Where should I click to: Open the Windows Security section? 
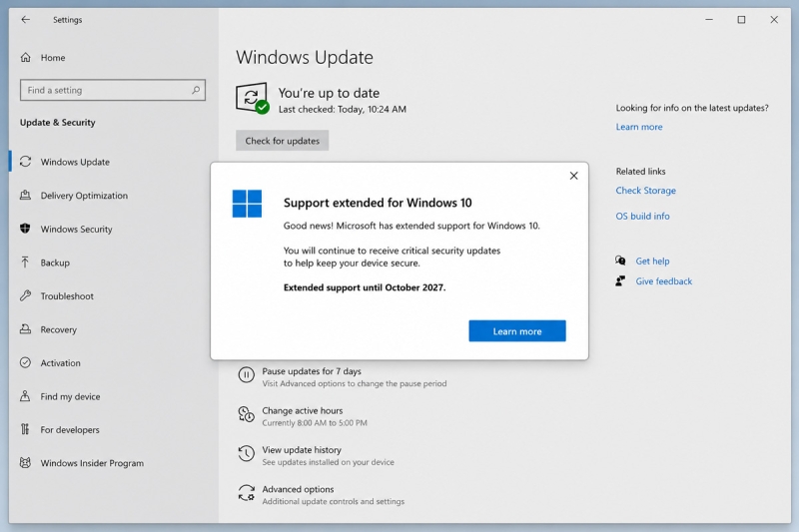77,230
